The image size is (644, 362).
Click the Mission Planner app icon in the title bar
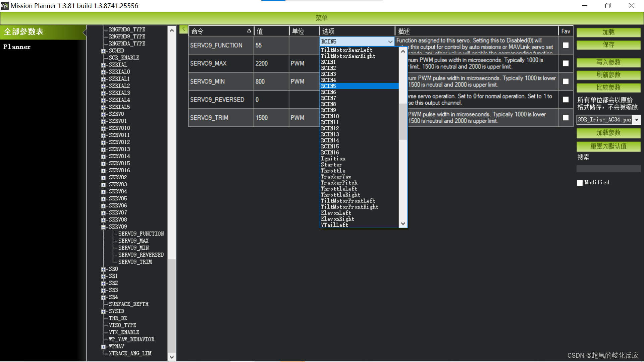4,6
